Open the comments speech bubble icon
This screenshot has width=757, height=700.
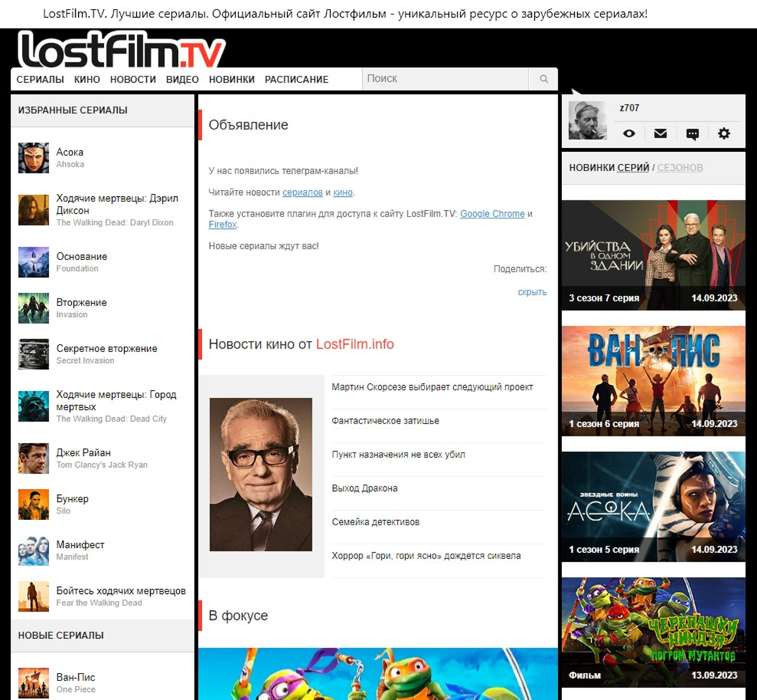coord(693,134)
